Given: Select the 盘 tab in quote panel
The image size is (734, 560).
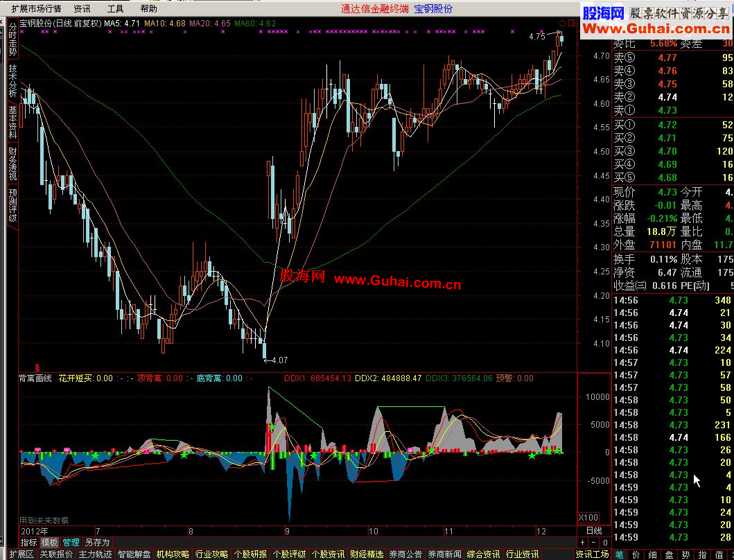Looking at the screenshot, I should click(670, 554).
